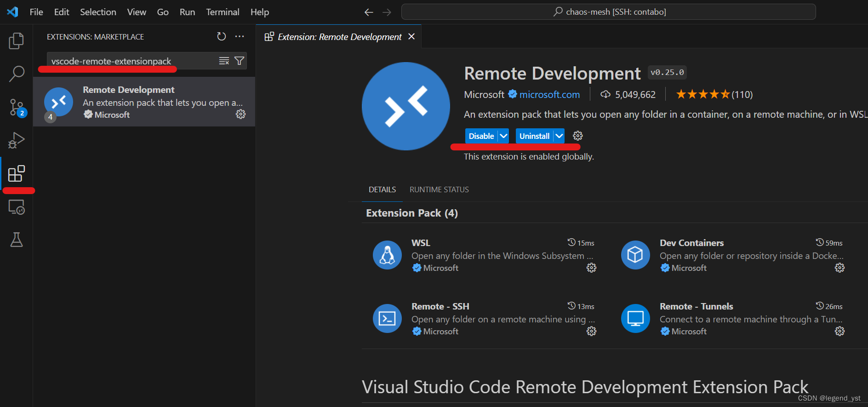Open the Go menu
868x407 pixels.
click(163, 12)
